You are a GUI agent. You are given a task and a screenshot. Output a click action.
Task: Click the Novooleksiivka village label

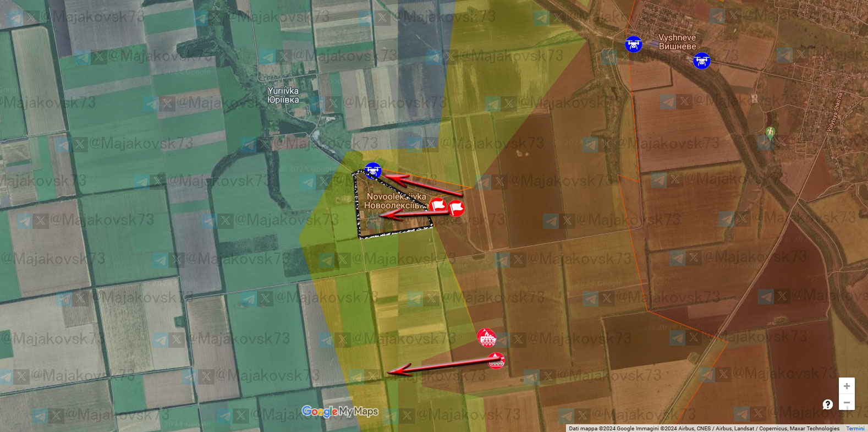click(396, 201)
